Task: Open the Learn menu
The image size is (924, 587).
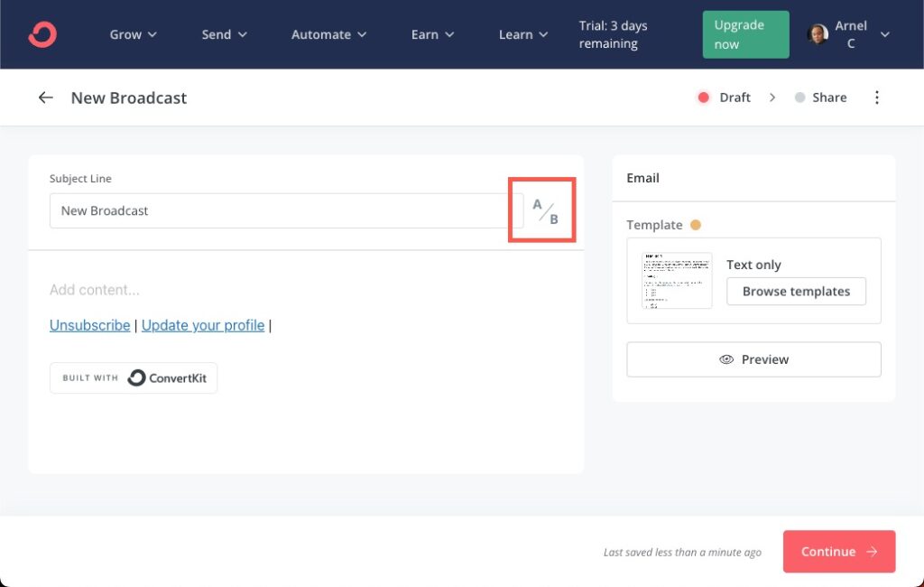Action: pyautogui.click(x=522, y=33)
